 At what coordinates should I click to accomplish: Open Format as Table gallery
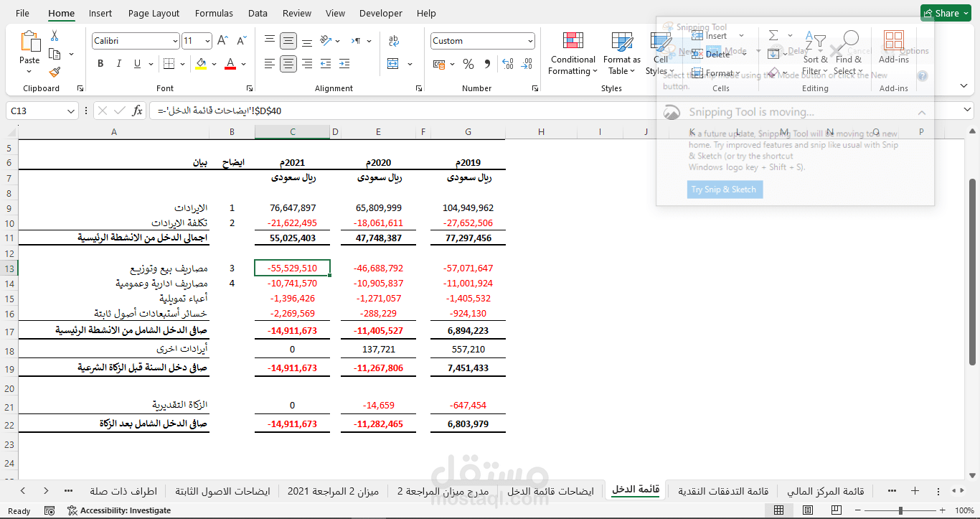pyautogui.click(x=622, y=54)
